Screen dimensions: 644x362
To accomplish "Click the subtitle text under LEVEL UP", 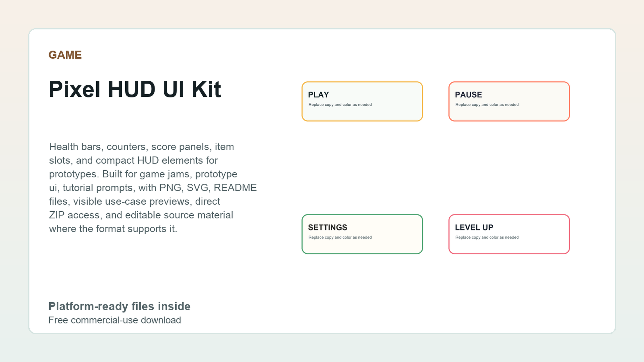I will point(487,237).
